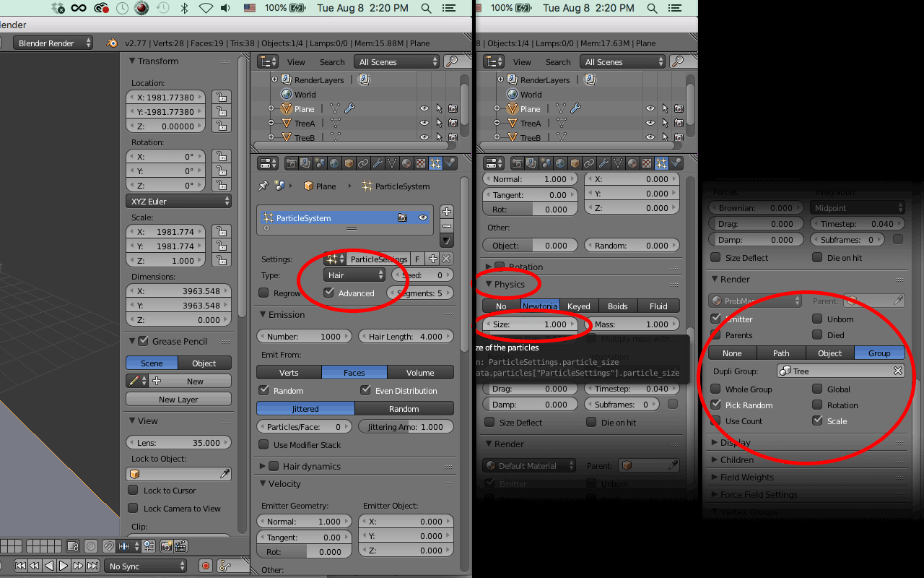Click the keying set key icon
The image size is (924, 578).
point(225,566)
